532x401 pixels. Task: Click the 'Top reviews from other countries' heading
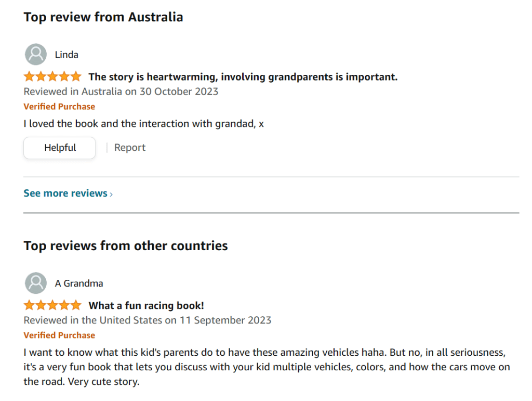point(126,246)
